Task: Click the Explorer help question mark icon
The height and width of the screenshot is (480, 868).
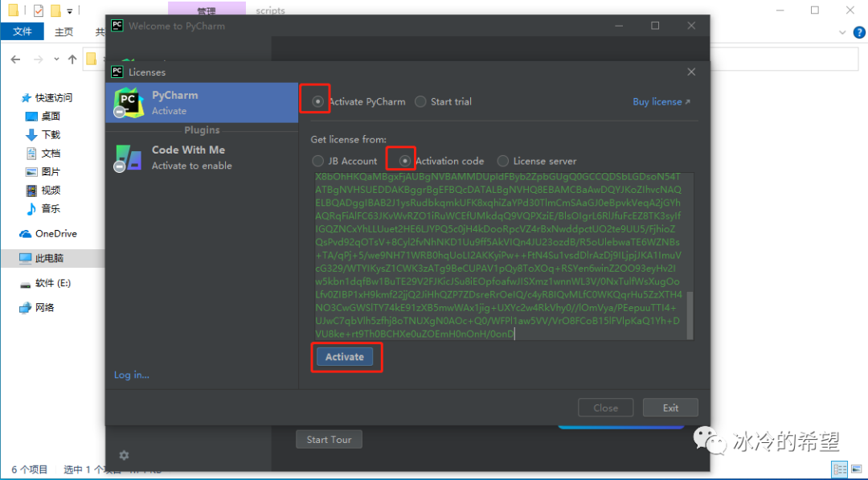Action: [859, 32]
